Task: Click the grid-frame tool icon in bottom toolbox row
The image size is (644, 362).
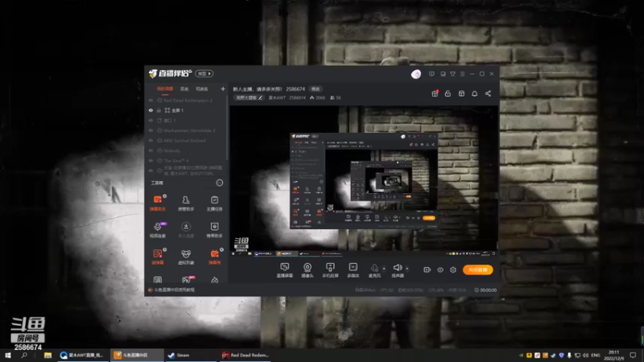Action: 157,280
